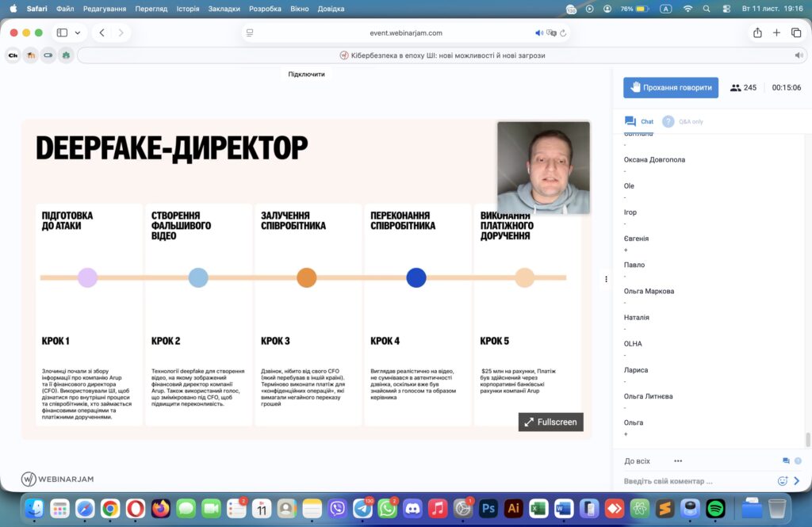Screen dimensions: 812x527
Task: Click the speaker icon on the tab bar
Action: pos(799,55)
